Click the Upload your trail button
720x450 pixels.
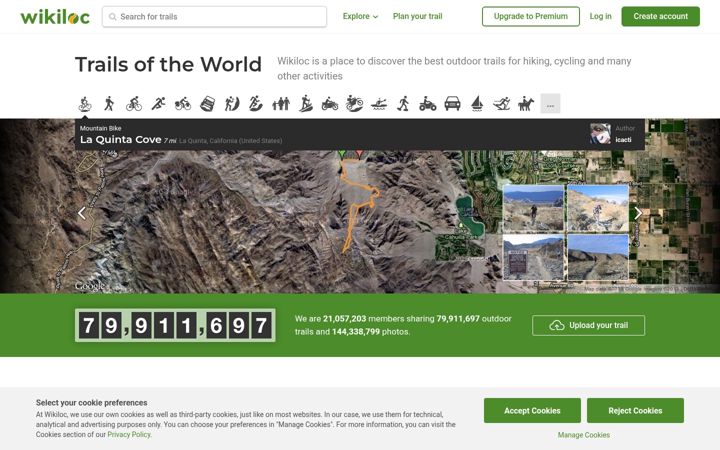[x=588, y=326]
